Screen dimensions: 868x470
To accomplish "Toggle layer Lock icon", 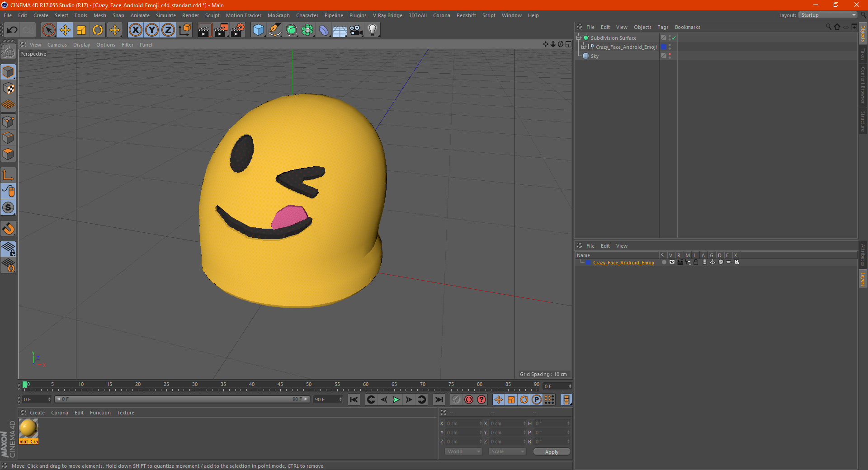I will [x=696, y=263].
